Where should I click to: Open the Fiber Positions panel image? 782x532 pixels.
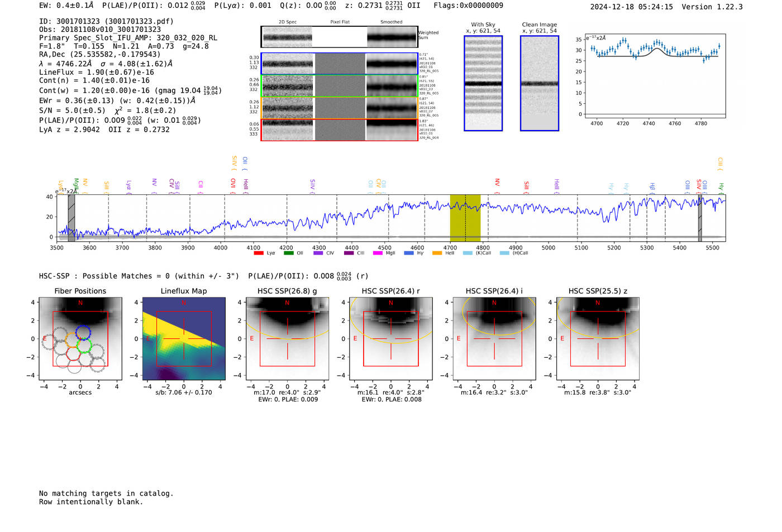80,339
